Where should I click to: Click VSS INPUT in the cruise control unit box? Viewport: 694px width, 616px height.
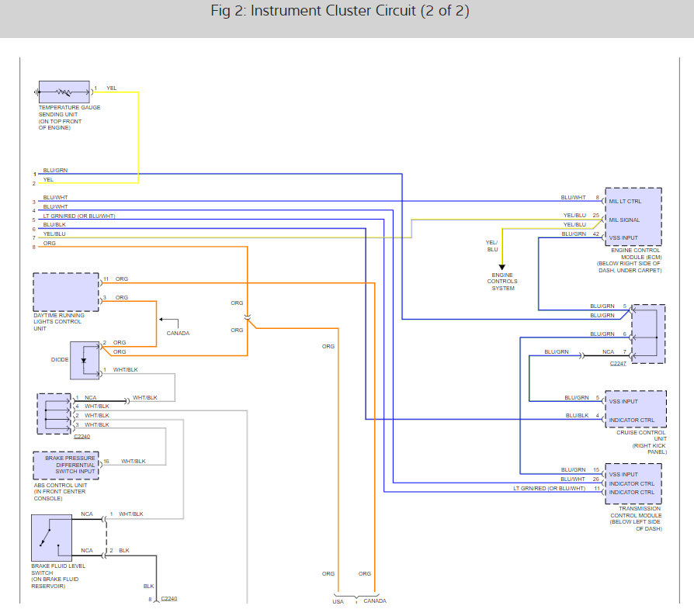623,402
